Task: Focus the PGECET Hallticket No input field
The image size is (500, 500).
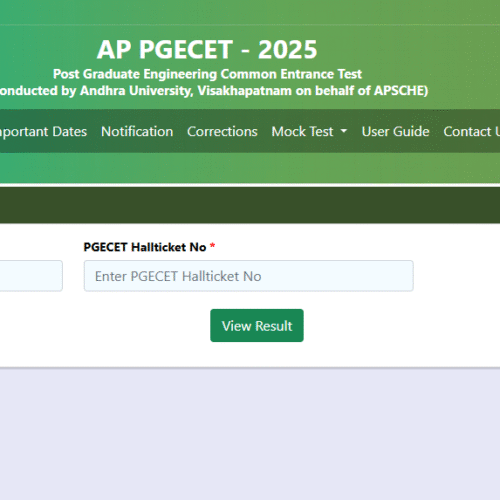Action: point(249,276)
